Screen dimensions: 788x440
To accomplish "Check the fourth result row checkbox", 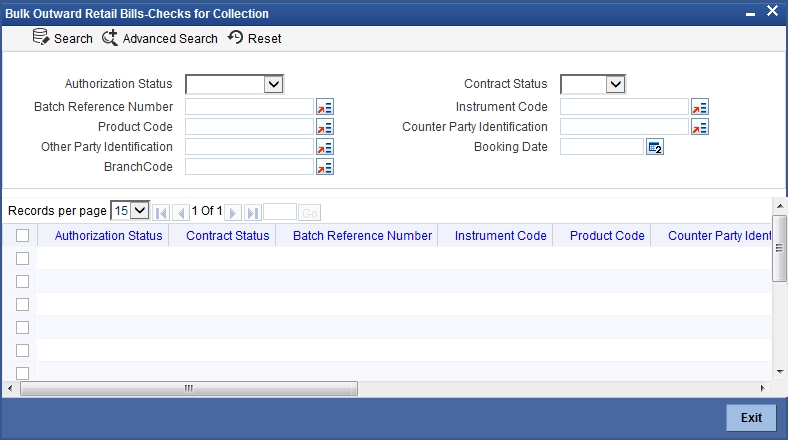I will click(23, 327).
